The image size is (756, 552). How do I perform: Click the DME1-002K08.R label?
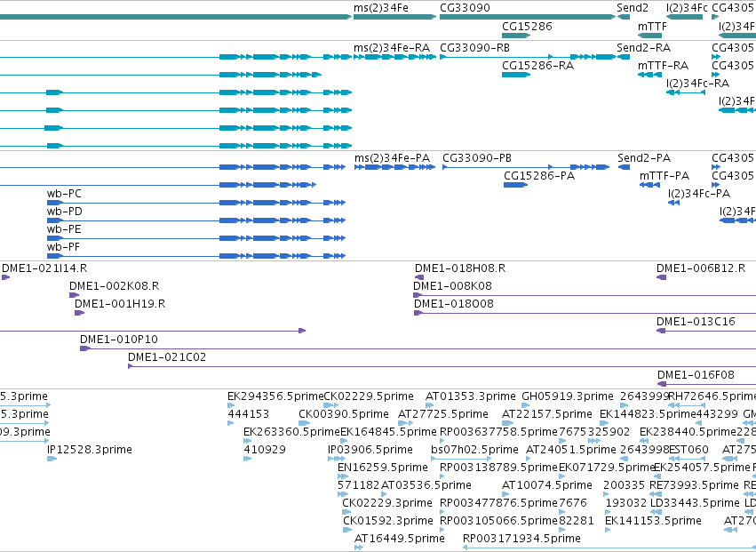click(x=115, y=286)
